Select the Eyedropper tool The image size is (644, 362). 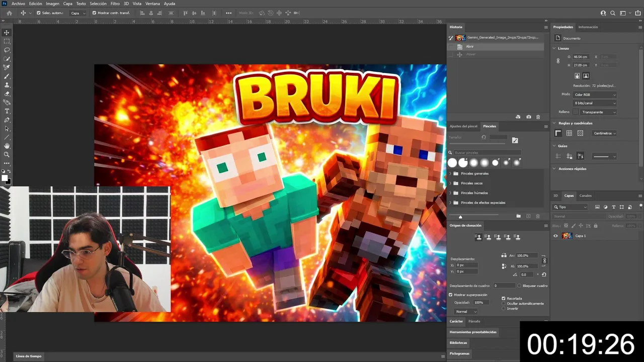(x=7, y=67)
